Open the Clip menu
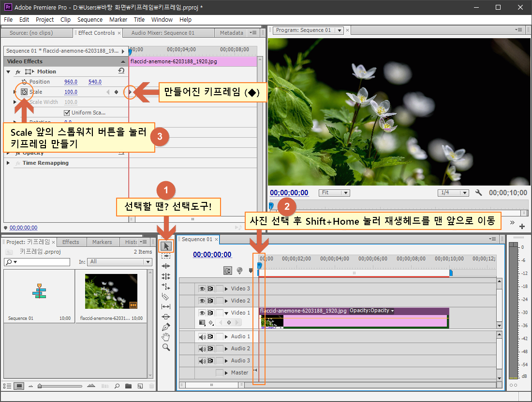Image resolution: width=532 pixels, height=402 pixels. [x=65, y=20]
